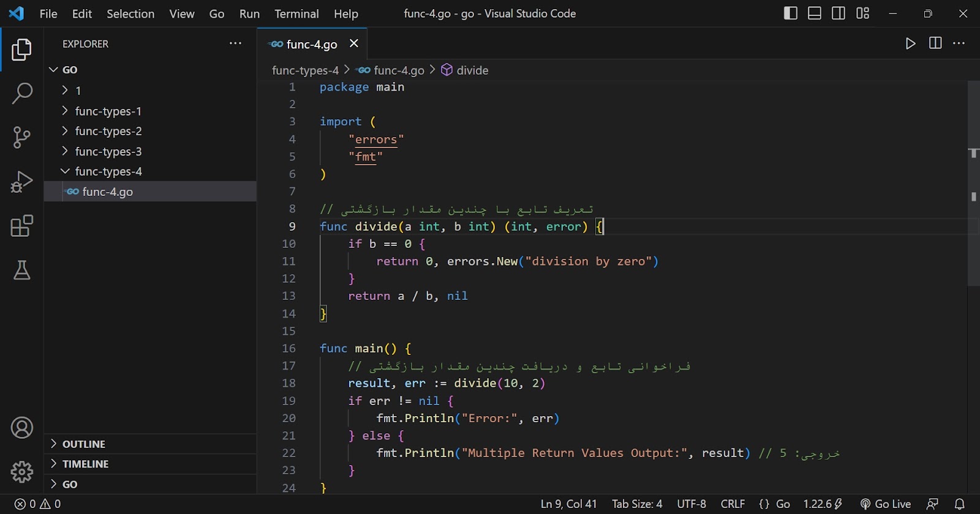Open the Run and Debug view icon
Viewport: 980px width, 514px height.
pyautogui.click(x=21, y=182)
